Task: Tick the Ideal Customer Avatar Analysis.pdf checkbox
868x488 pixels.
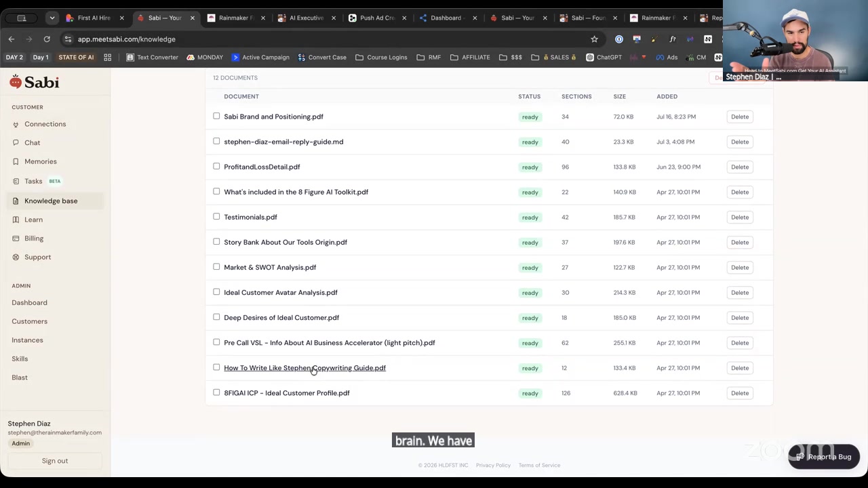Action: [216, 292]
